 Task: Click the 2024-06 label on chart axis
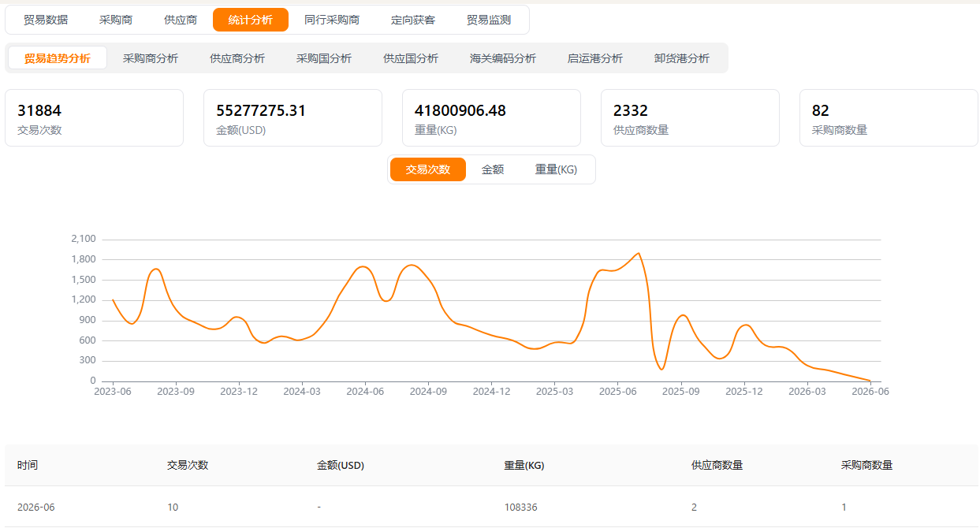click(x=366, y=391)
